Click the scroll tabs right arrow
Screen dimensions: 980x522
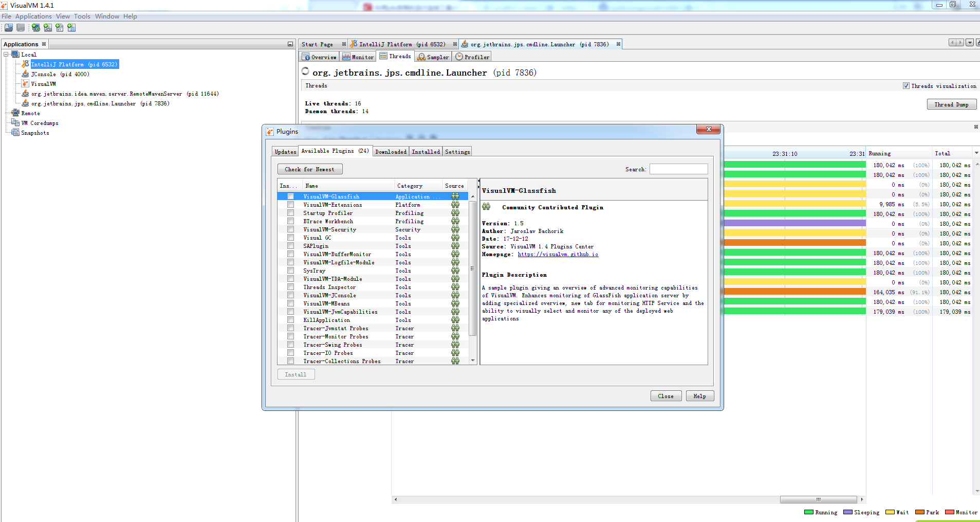click(x=960, y=43)
